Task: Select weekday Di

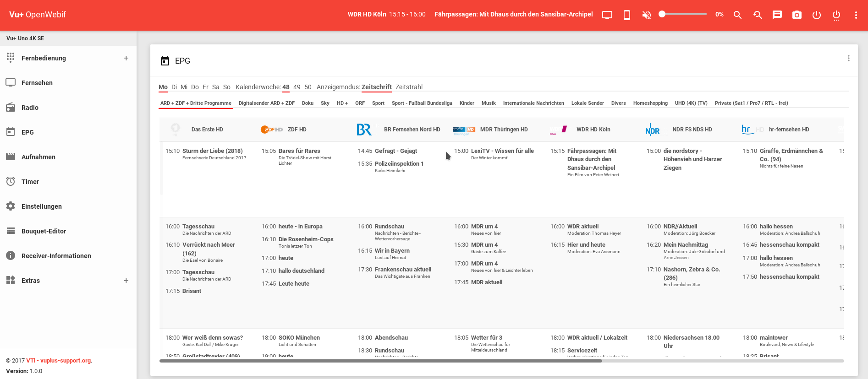Action: coord(174,87)
